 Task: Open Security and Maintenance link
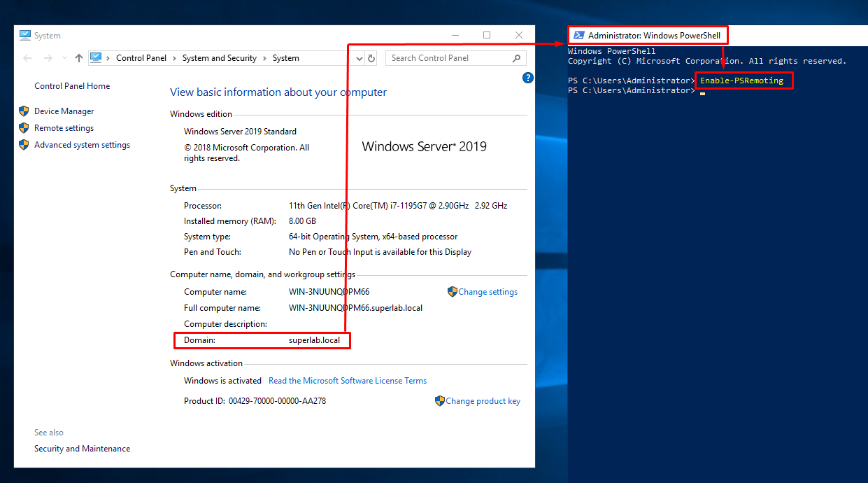pyautogui.click(x=82, y=449)
